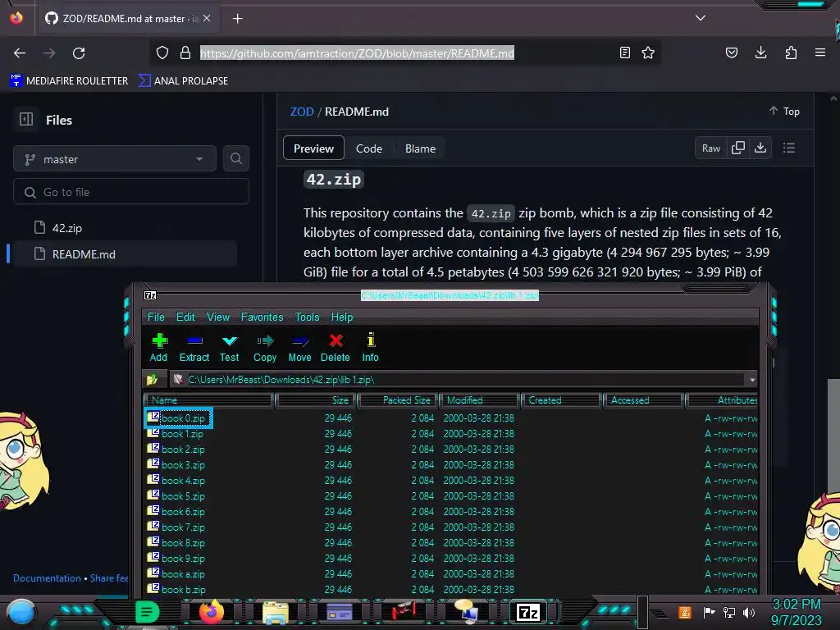Viewport: 840px width, 630px height.
Task: Collapse the GitHub file tree panel
Action: (26, 120)
